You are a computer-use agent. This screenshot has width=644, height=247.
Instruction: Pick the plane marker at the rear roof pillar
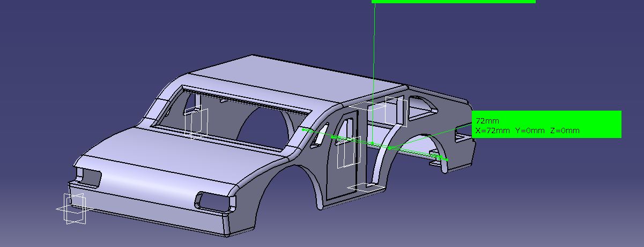(396, 112)
